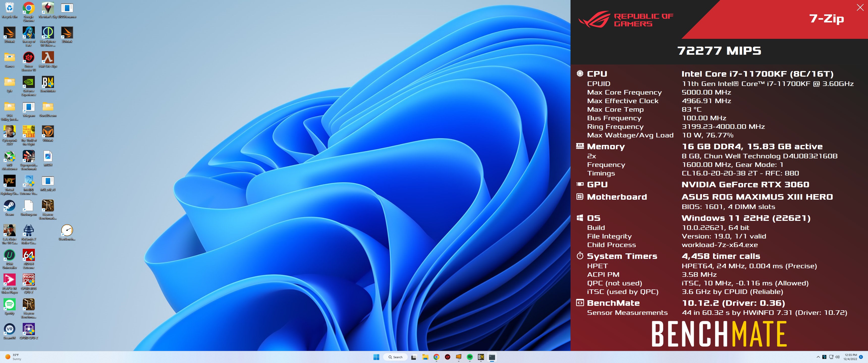Screen dimensions: 868x363
Task: Open Intel Extreme Tuning desktop shortcut
Action: tap(29, 185)
